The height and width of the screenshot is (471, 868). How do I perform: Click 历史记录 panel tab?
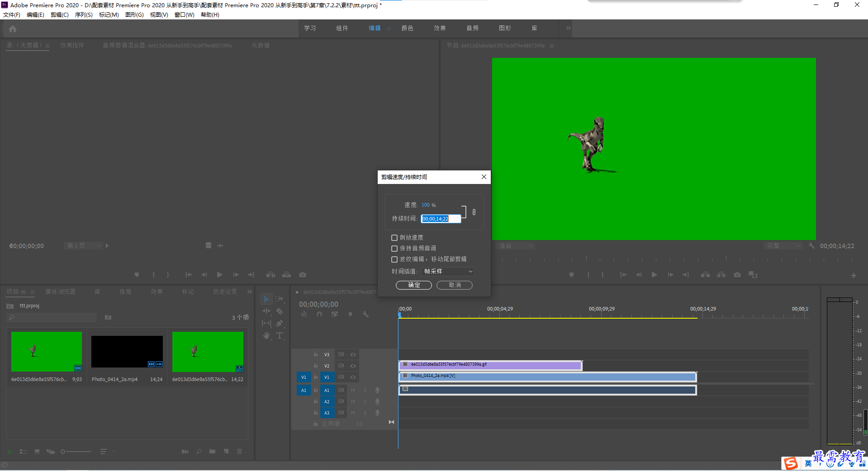(225, 292)
